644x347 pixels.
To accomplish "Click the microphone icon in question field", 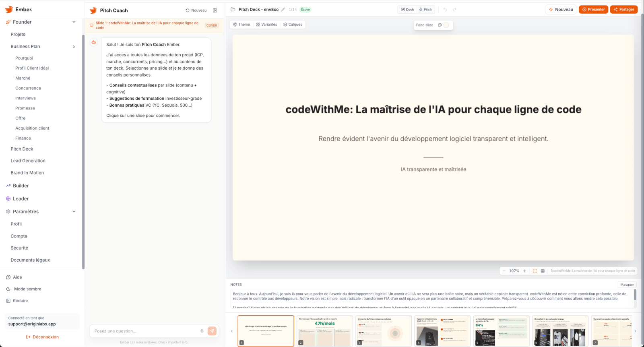I will click(202, 331).
